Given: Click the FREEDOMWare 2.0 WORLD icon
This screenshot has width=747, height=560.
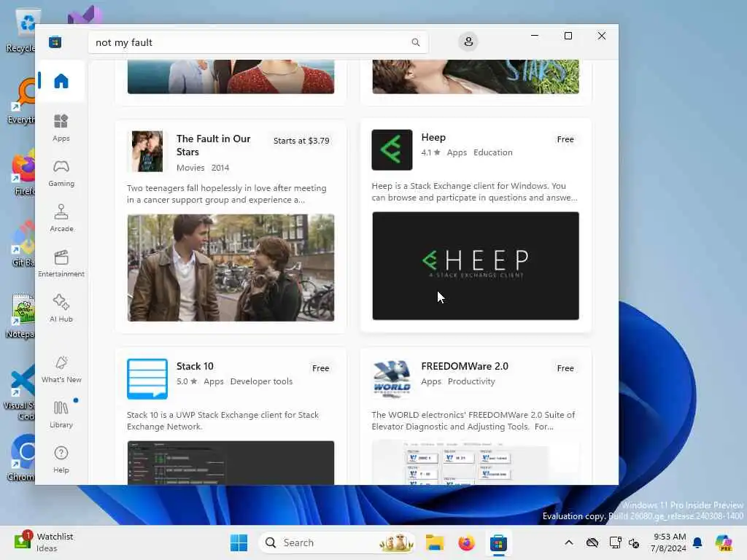Looking at the screenshot, I should coord(392,378).
